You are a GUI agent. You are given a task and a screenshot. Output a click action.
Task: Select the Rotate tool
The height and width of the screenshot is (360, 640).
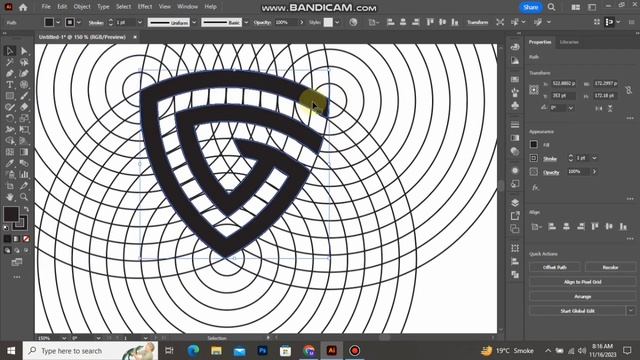(x=10, y=118)
